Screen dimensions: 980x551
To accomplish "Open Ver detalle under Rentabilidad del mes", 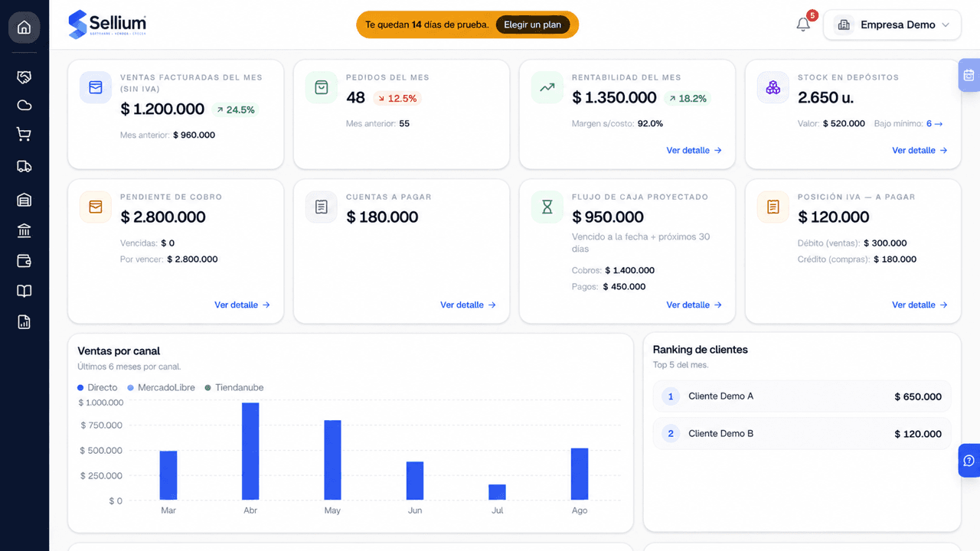I will coord(694,151).
